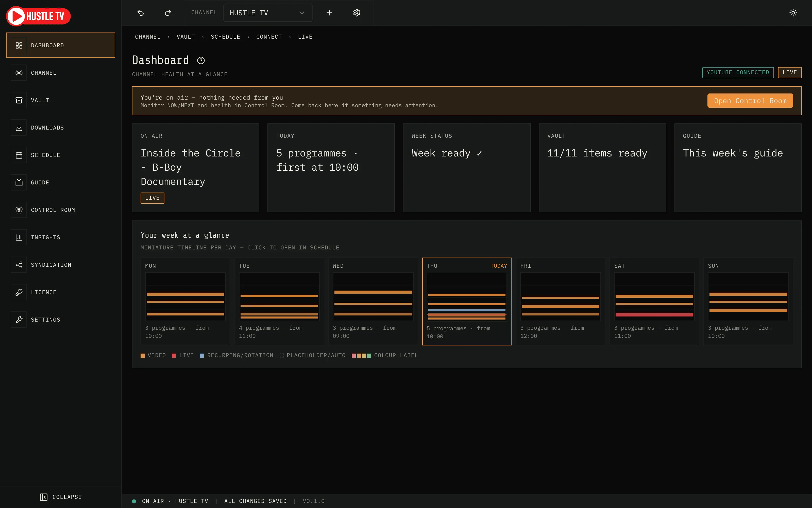Image resolution: width=812 pixels, height=508 pixels.
Task: Click the Downloads arrow icon
Action: click(19, 128)
